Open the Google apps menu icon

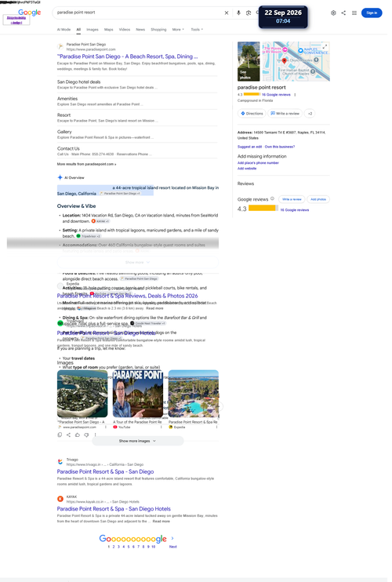pos(354,13)
